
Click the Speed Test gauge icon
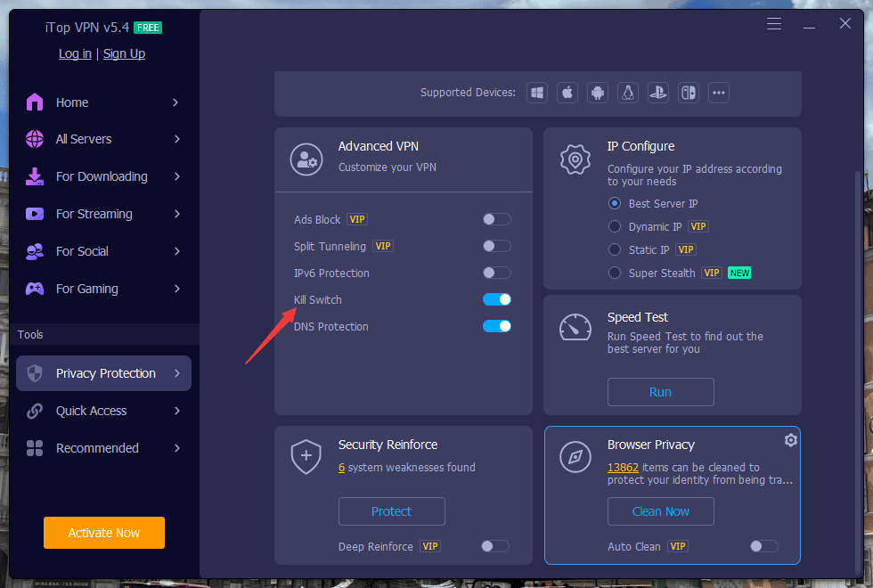[575, 328]
